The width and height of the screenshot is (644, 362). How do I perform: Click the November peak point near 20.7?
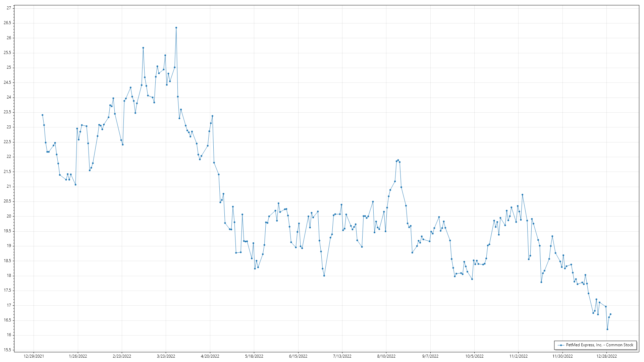522,195
